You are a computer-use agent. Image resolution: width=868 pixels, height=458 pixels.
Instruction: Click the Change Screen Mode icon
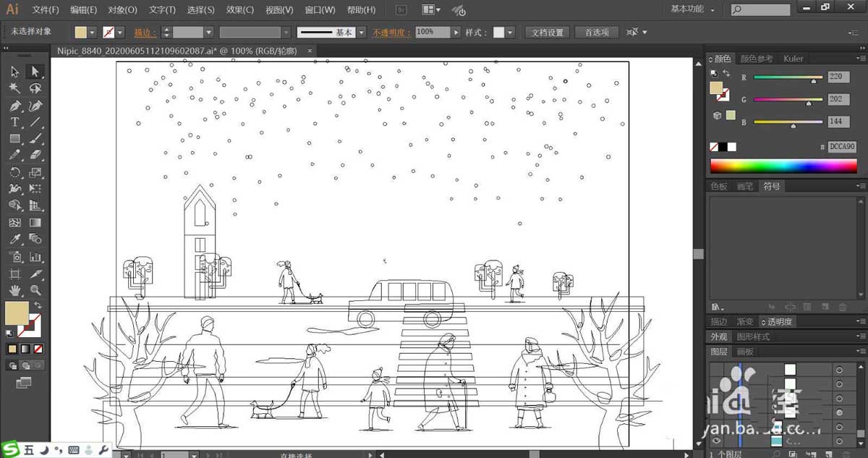[23, 381]
